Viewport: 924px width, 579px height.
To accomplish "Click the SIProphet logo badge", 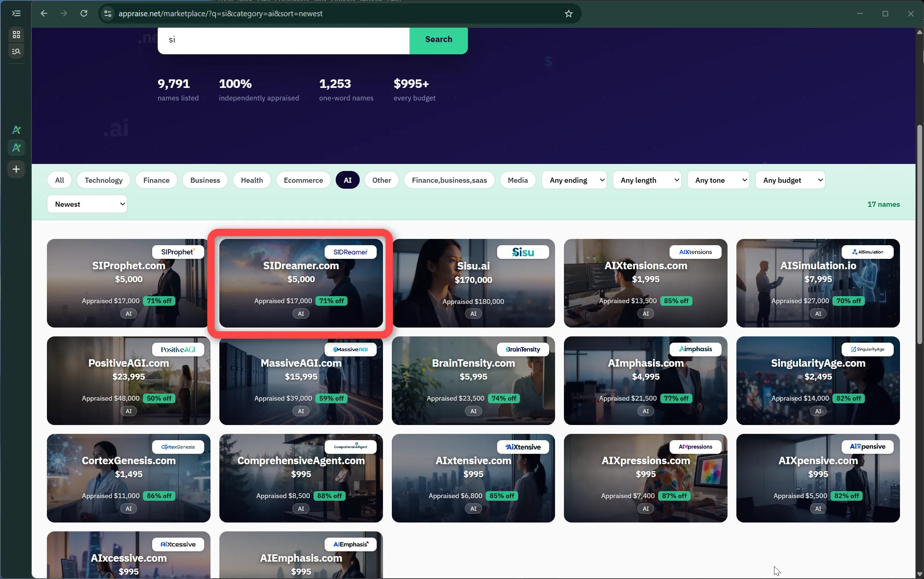I will [178, 252].
